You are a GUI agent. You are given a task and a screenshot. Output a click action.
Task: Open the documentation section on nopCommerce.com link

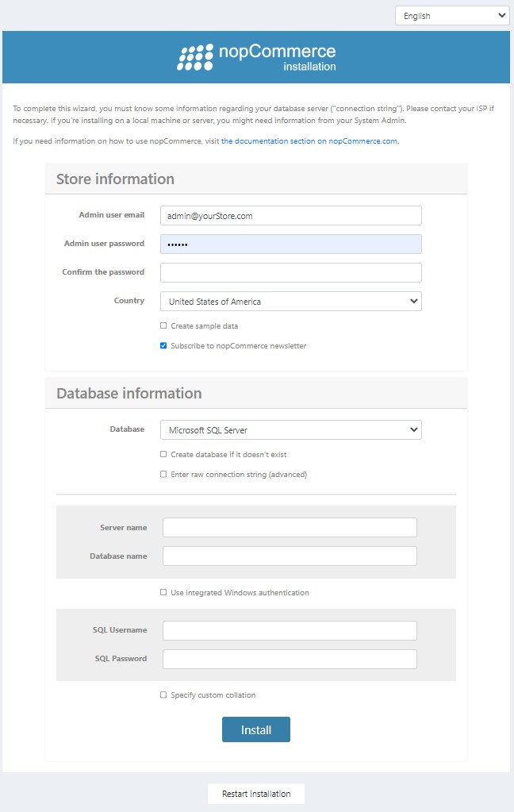tap(309, 141)
